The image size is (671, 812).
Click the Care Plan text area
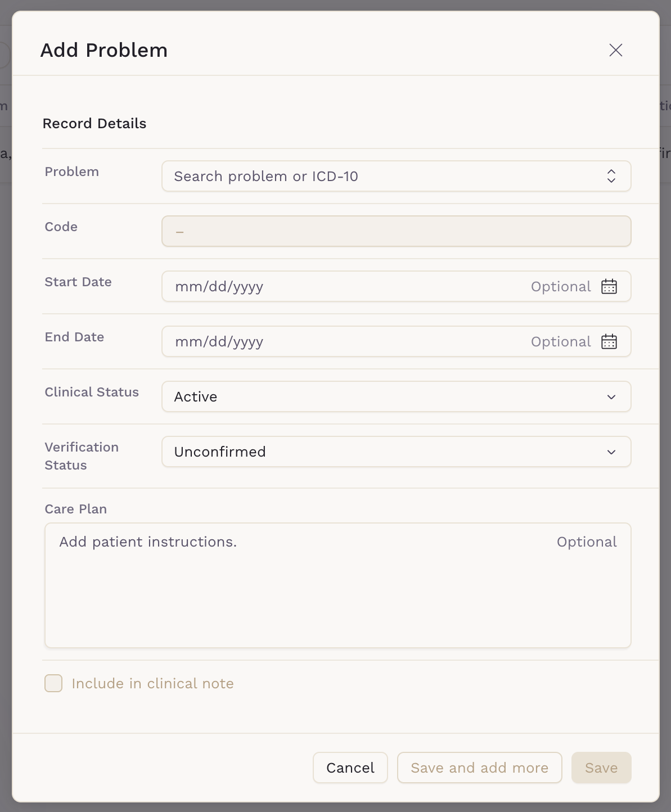pyautogui.click(x=337, y=585)
